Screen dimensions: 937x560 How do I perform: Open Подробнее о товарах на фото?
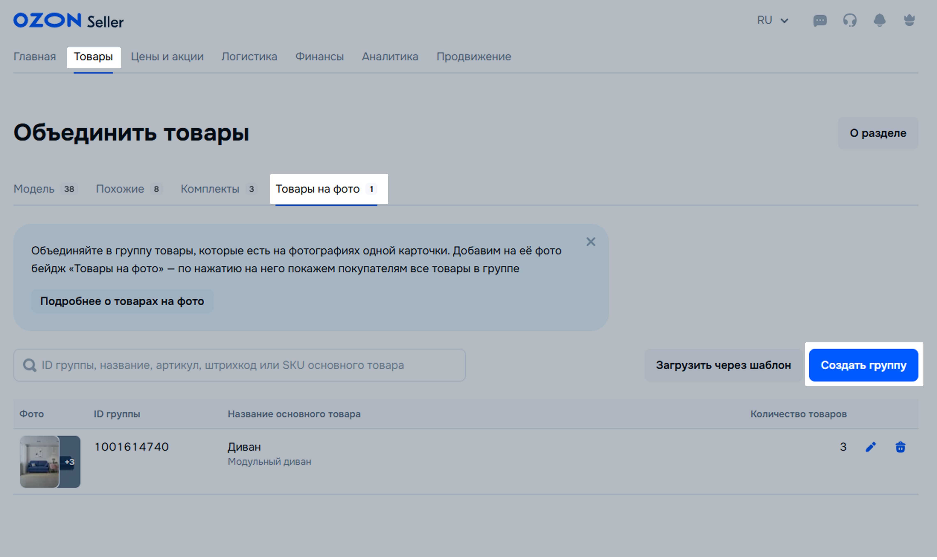coord(122,301)
